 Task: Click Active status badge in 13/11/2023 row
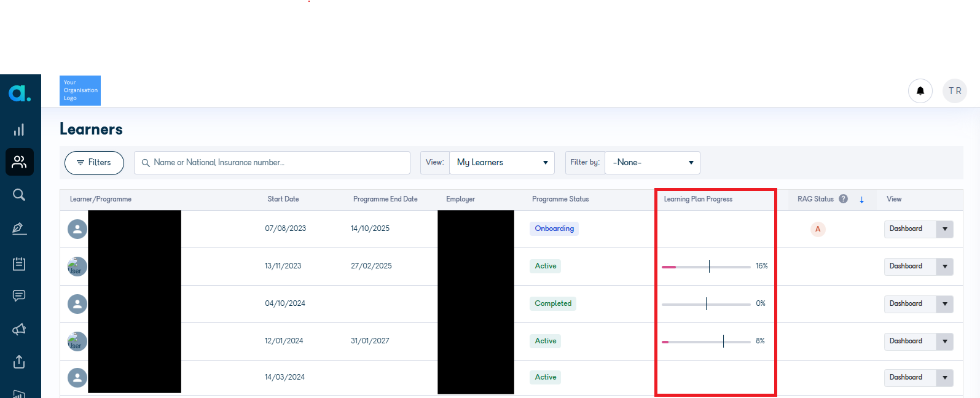pyautogui.click(x=546, y=266)
